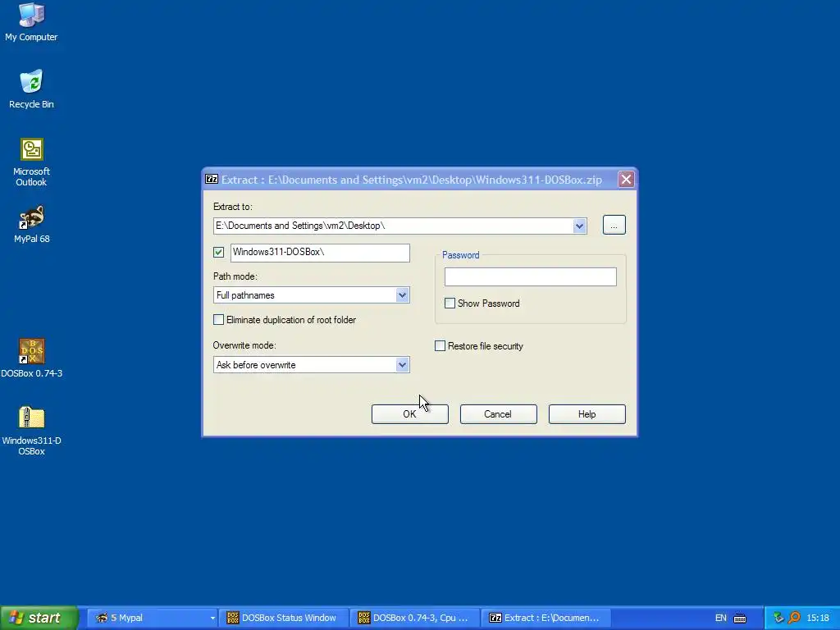This screenshot has width=840, height=630.
Task: Select DOSBox 0.74-3 desktop shortcut
Action: [x=31, y=358]
